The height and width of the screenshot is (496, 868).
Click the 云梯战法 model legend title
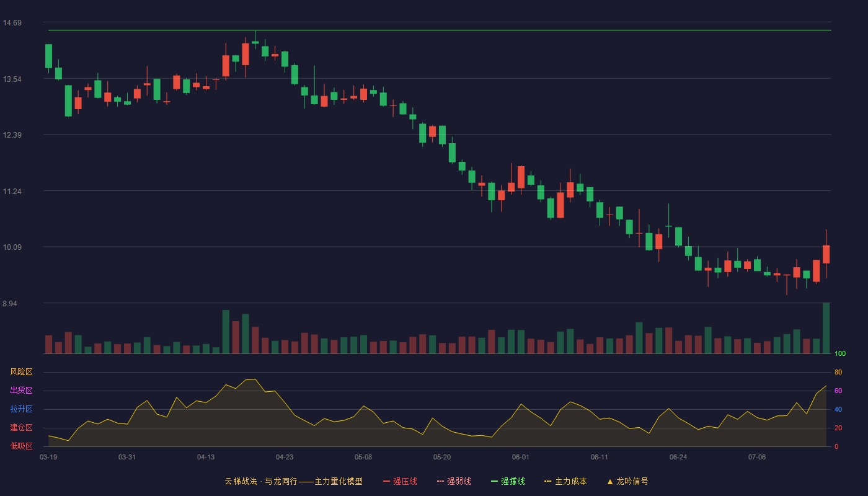(293, 481)
